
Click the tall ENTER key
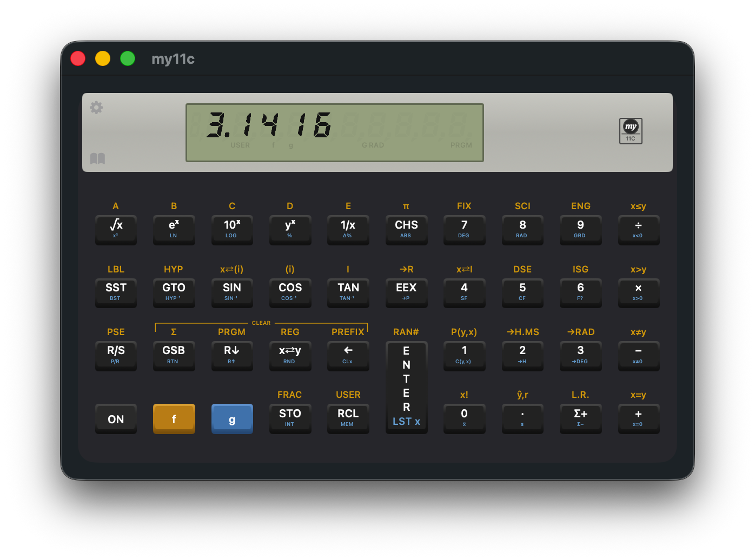click(406, 387)
